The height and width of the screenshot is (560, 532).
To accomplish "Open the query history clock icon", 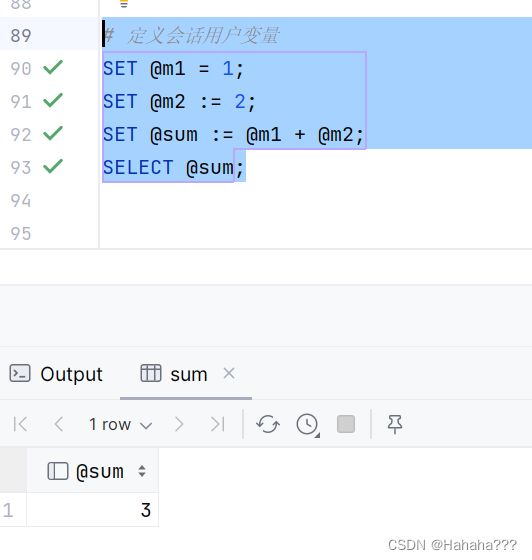I will point(307,425).
